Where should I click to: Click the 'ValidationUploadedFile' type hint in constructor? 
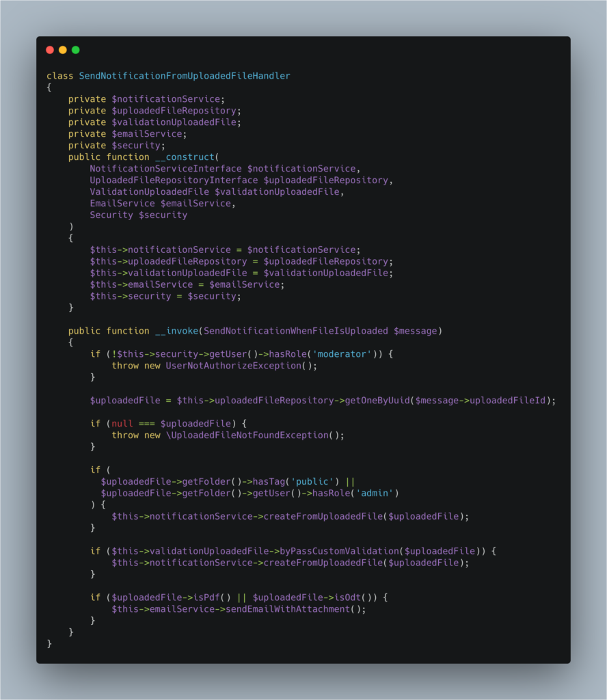[x=149, y=192]
